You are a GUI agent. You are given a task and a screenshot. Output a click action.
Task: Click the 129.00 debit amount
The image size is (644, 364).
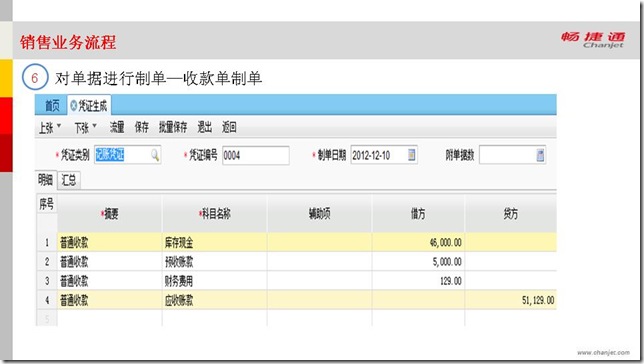pos(451,281)
